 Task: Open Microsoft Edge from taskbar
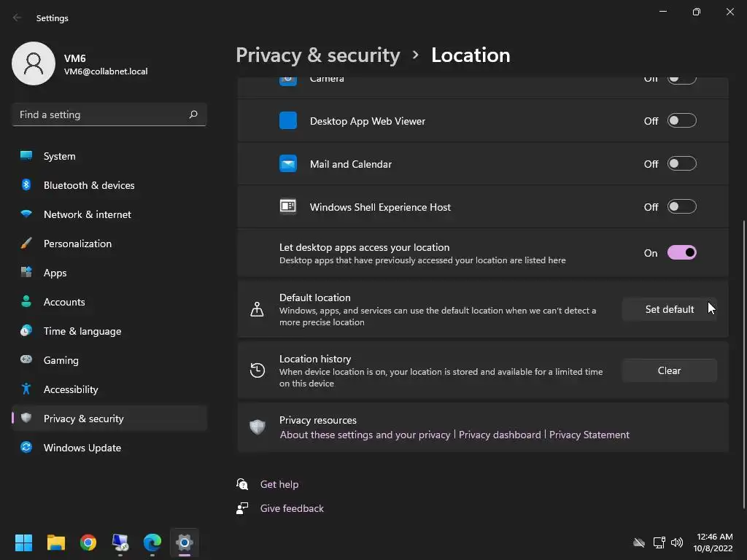coord(152,542)
